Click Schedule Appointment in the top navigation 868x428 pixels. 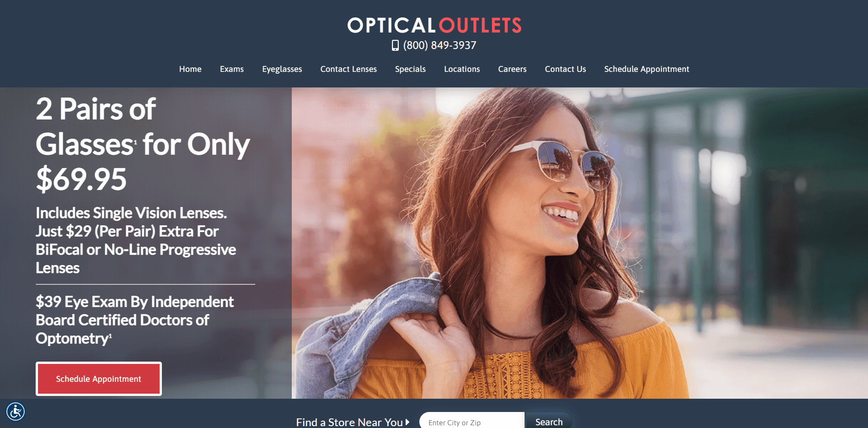[647, 69]
